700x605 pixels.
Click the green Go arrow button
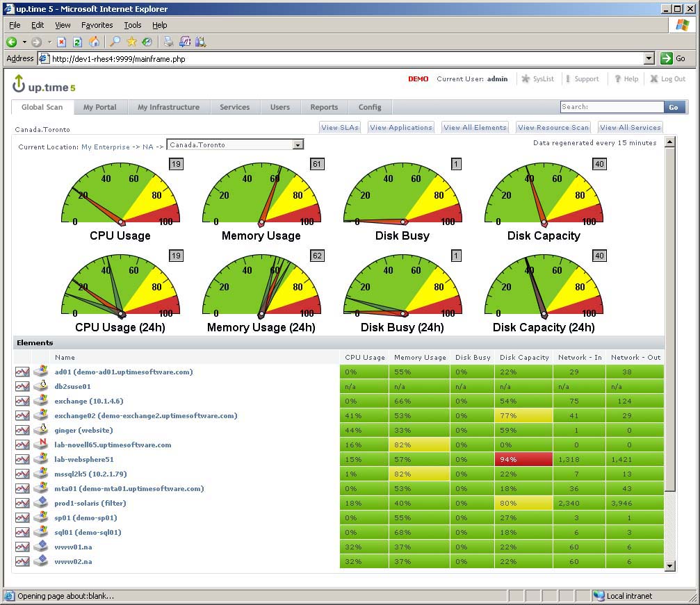[x=666, y=58]
